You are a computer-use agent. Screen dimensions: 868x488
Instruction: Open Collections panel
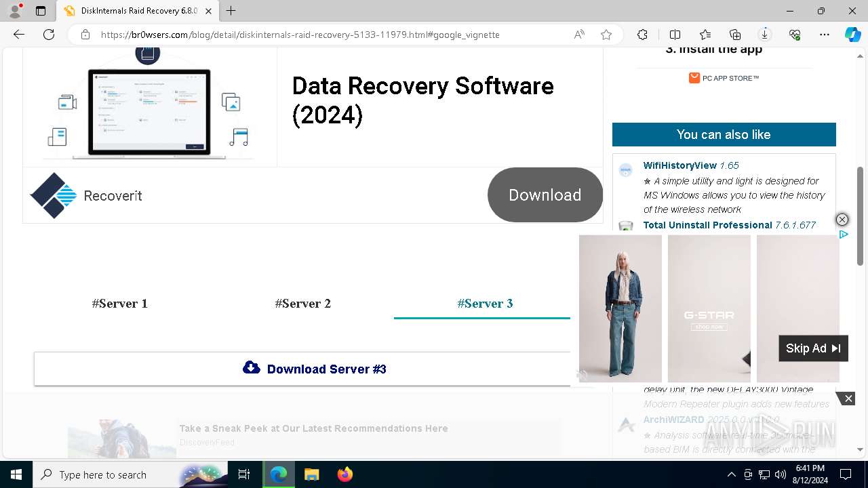point(735,35)
